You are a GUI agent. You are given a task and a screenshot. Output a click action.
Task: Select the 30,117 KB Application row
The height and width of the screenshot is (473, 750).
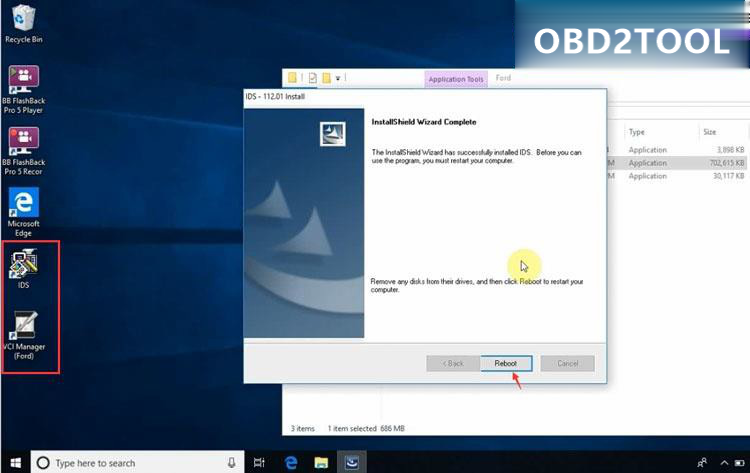[x=676, y=176]
